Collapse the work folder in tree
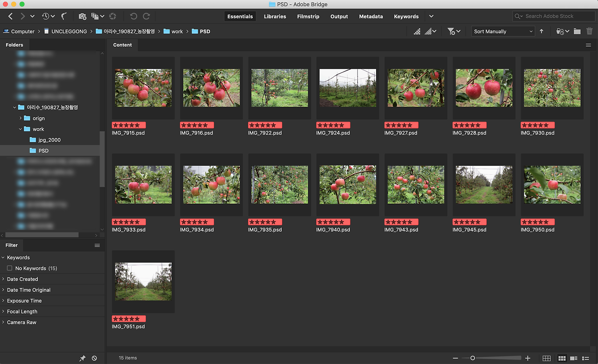The image size is (598, 364). [x=21, y=129]
